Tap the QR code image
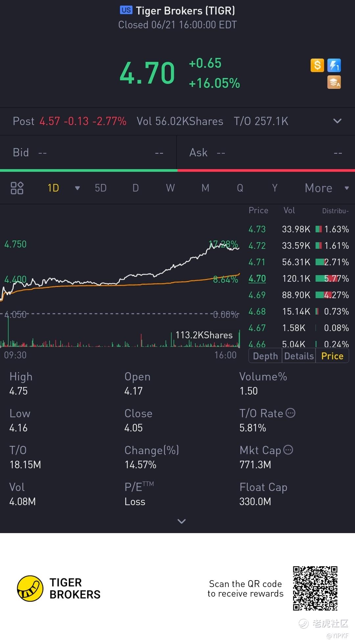This screenshot has height=644, width=355. click(x=315, y=588)
